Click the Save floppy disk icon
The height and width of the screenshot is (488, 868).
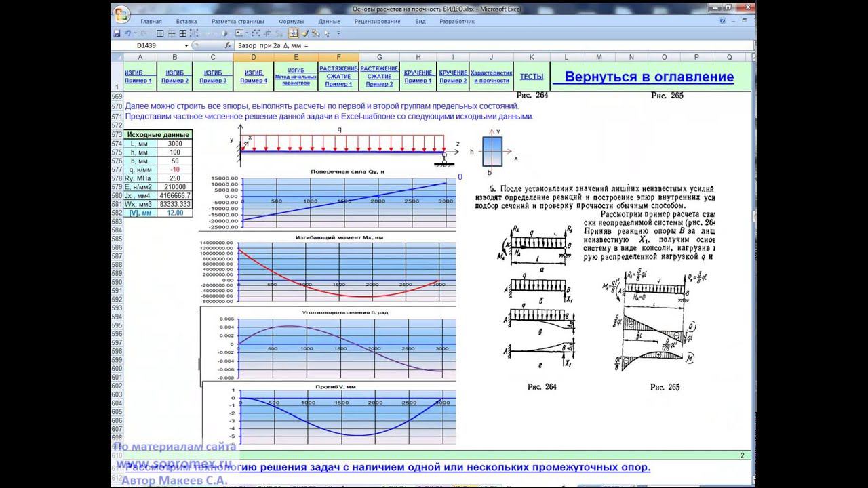117,33
